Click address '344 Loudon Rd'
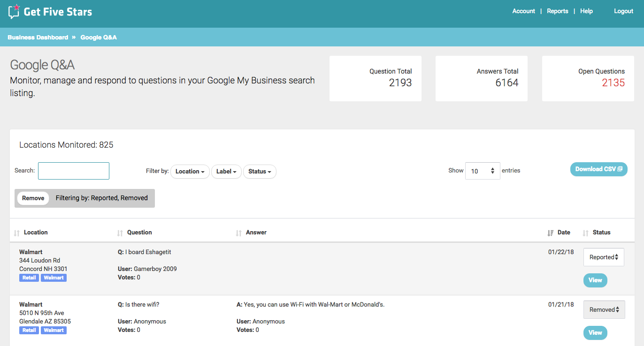644x346 pixels. coord(39,261)
